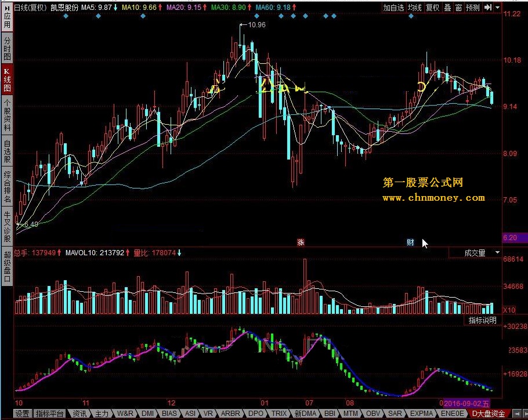The image size is (528, 420).
Task: Click the blue diamond marker under 凯恩股份 name
Action: [x=66, y=16]
